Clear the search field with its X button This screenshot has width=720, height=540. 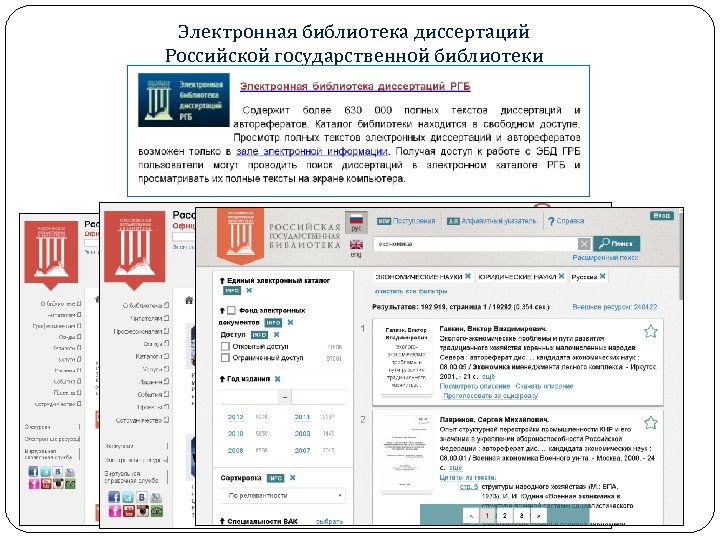point(584,244)
